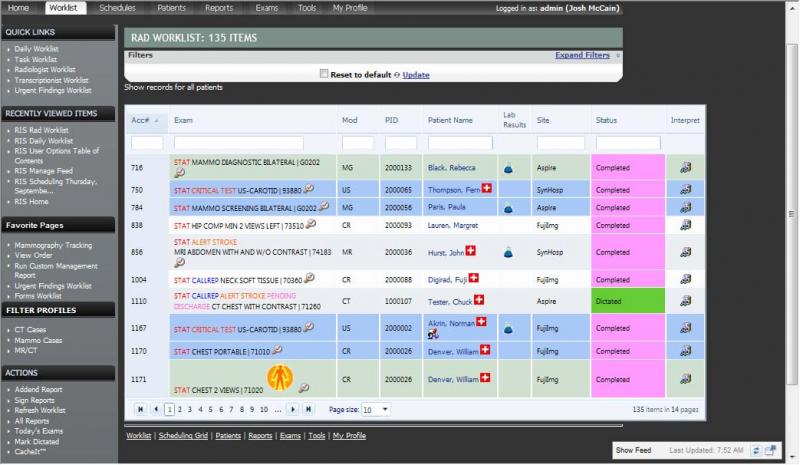Open Urgent Findings Worklist in Quick Links
The image size is (800, 465).
(x=50, y=90)
